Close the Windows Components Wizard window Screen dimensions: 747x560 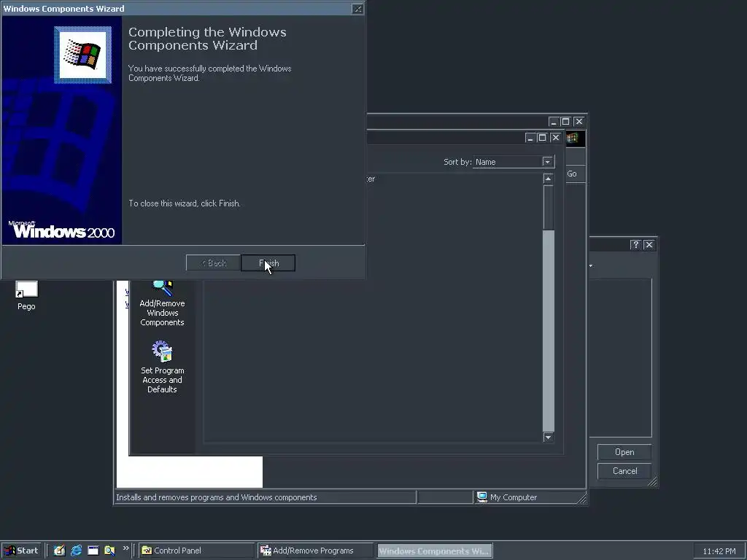click(357, 9)
